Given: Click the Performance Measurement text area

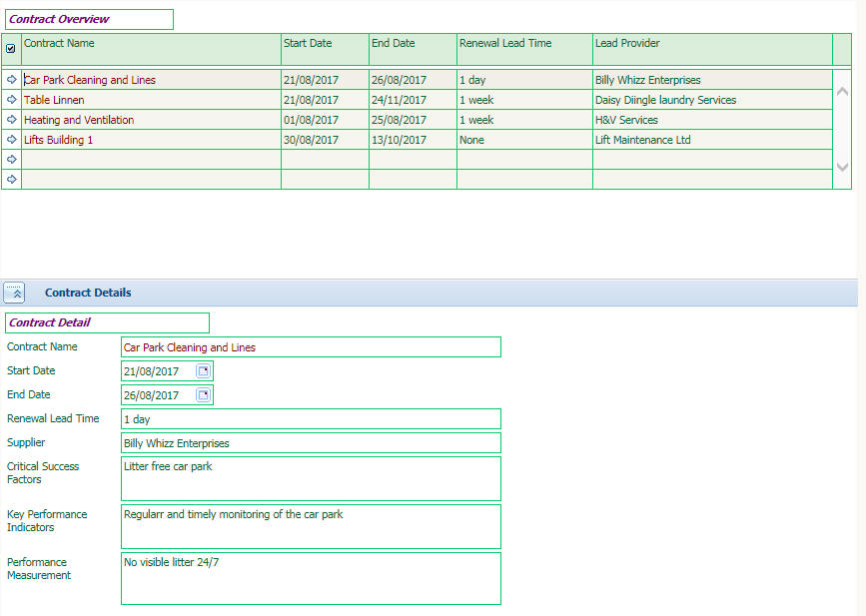Looking at the screenshot, I should [x=311, y=579].
